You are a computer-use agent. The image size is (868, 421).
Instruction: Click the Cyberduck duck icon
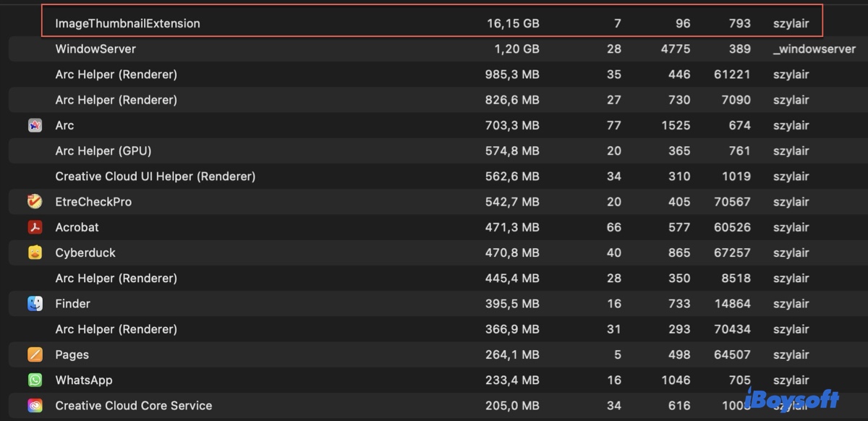pos(35,252)
